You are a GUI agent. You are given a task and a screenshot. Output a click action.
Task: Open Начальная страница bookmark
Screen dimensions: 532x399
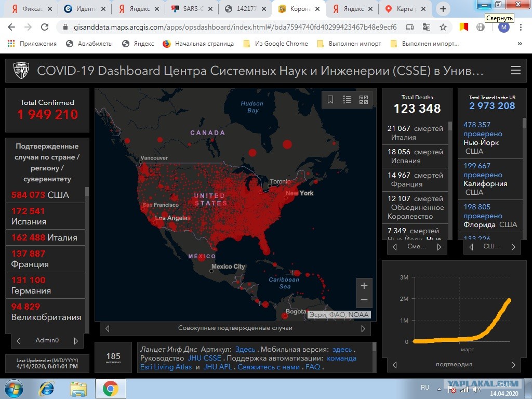click(x=198, y=44)
